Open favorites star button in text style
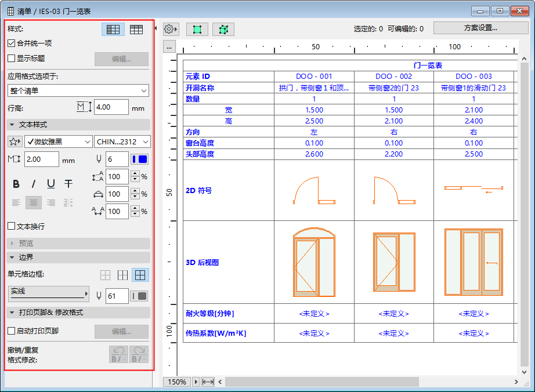This screenshot has height=392, width=535. [15, 141]
